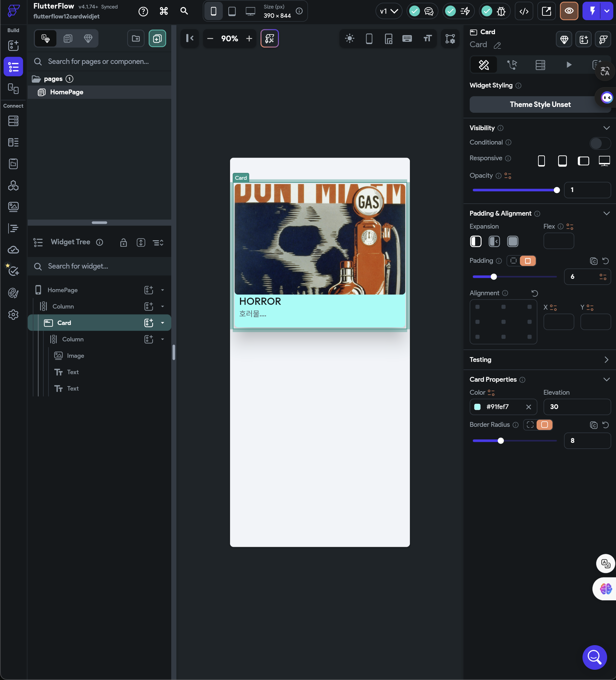The width and height of the screenshot is (616, 680).
Task: Switch to the Properties design tab
Action: click(484, 65)
